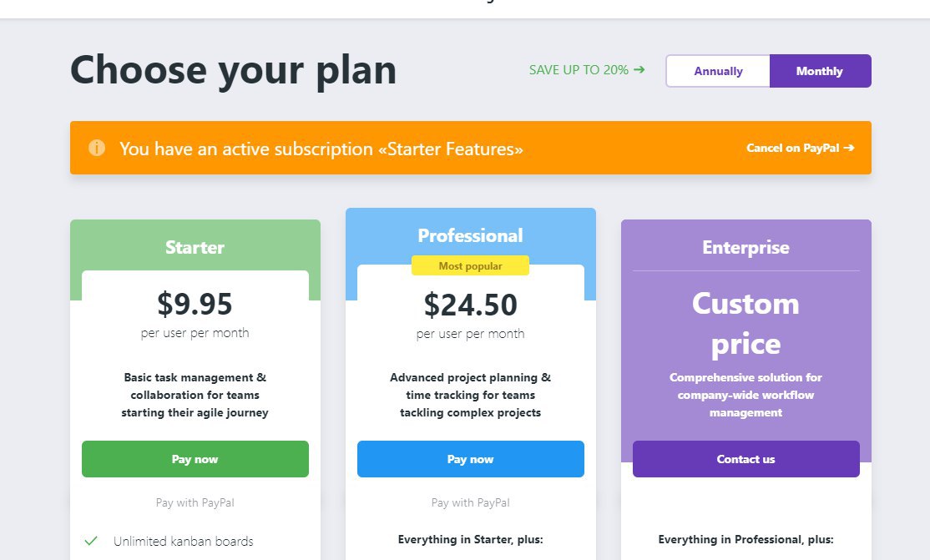
Task: Click the arrow next to Cancel on PayPal
Action: [849, 148]
